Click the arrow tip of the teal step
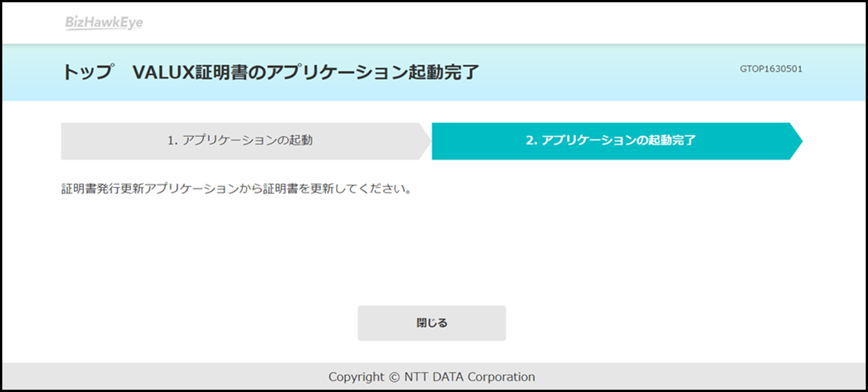 click(x=795, y=141)
